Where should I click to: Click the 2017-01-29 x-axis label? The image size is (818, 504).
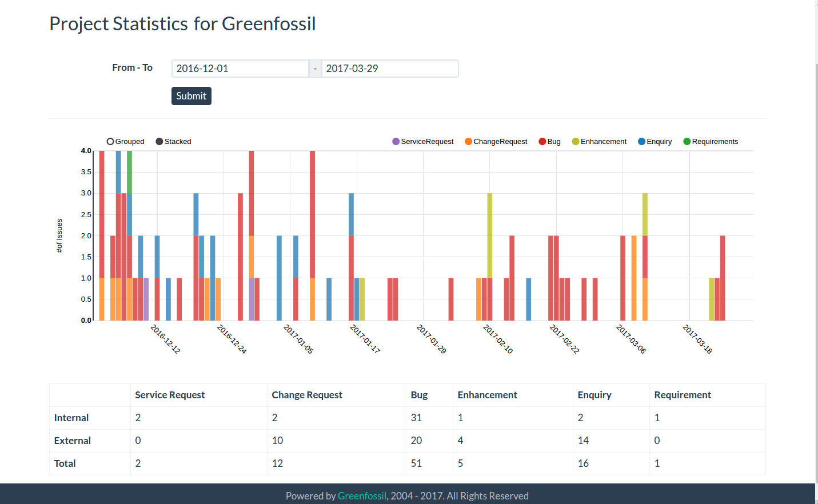tap(432, 339)
